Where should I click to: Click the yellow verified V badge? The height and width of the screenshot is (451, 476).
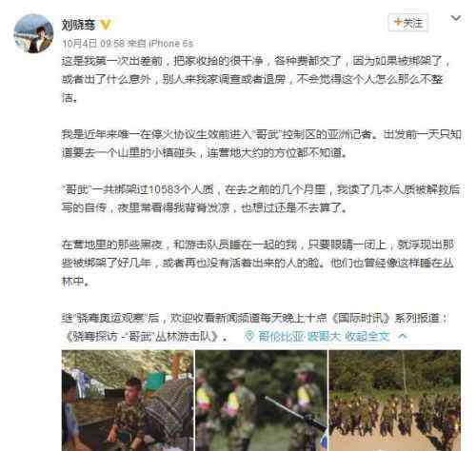click(x=106, y=25)
